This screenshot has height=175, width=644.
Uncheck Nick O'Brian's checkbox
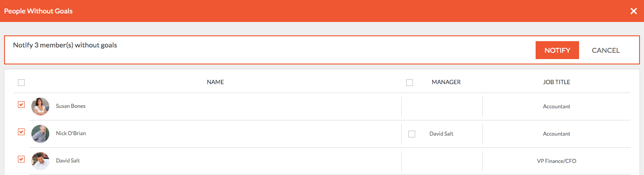(21, 132)
